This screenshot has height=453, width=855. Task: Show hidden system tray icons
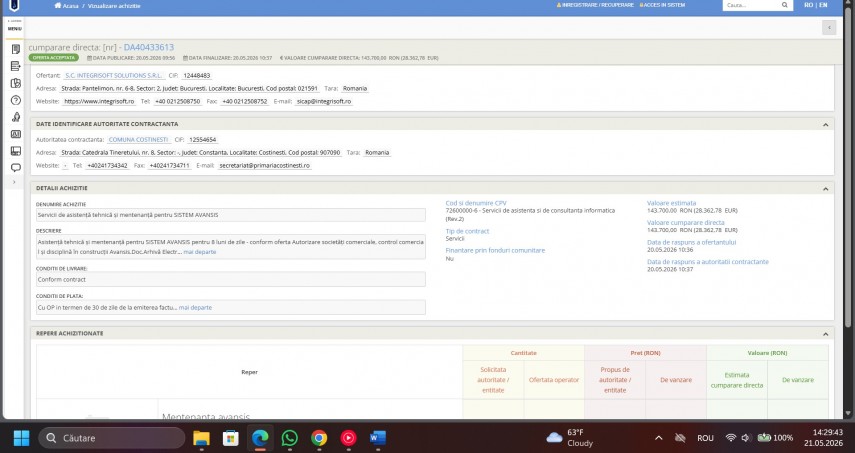pos(659,438)
